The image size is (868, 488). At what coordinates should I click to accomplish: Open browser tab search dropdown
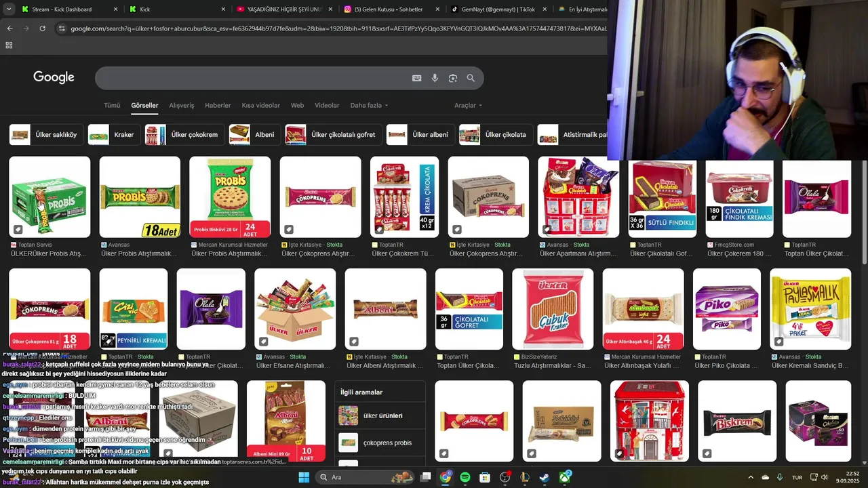[x=9, y=9]
